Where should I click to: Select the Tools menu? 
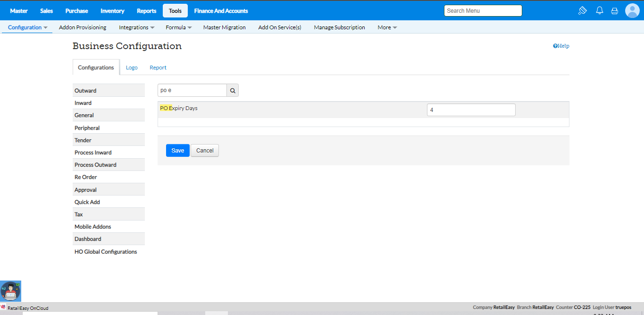click(x=175, y=11)
